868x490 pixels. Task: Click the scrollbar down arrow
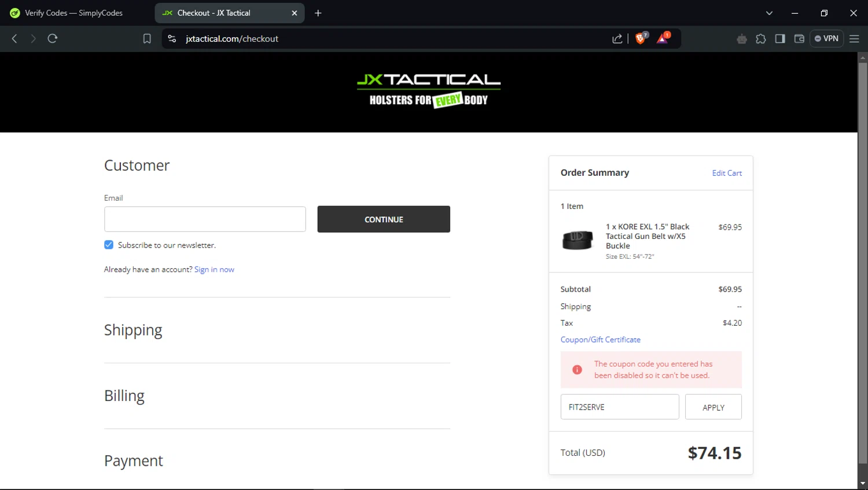(863, 484)
